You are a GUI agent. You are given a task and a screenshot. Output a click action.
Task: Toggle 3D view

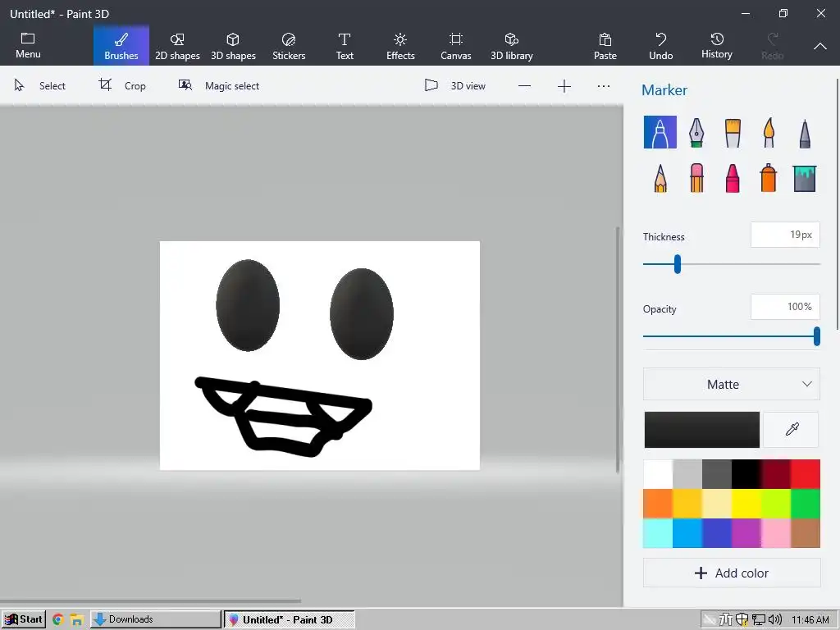pyautogui.click(x=454, y=85)
